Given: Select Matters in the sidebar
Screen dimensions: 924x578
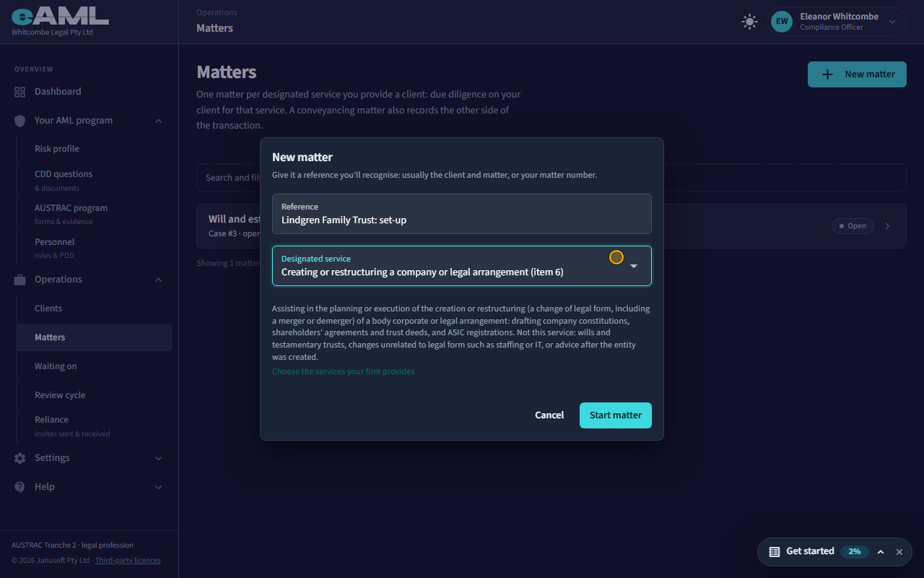Looking at the screenshot, I should (x=95, y=337).
